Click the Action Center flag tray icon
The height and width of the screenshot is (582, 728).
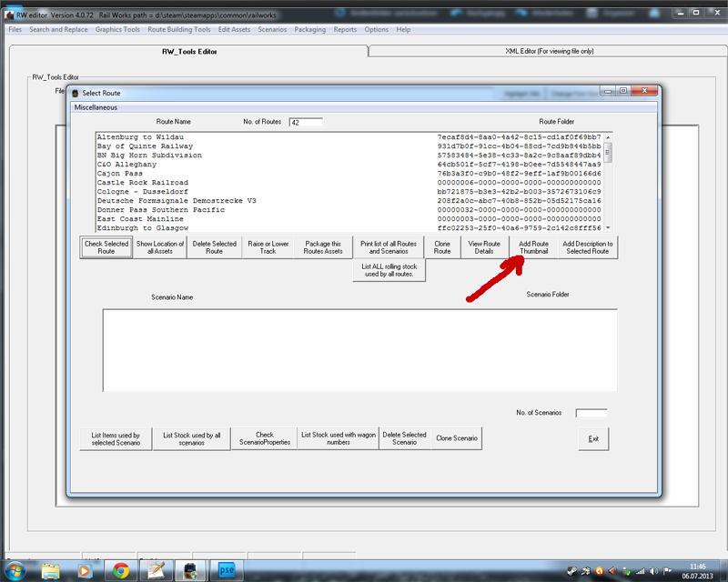tap(668, 571)
